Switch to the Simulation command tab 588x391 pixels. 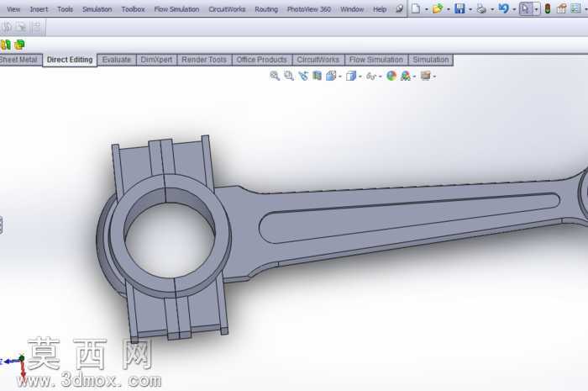click(430, 60)
